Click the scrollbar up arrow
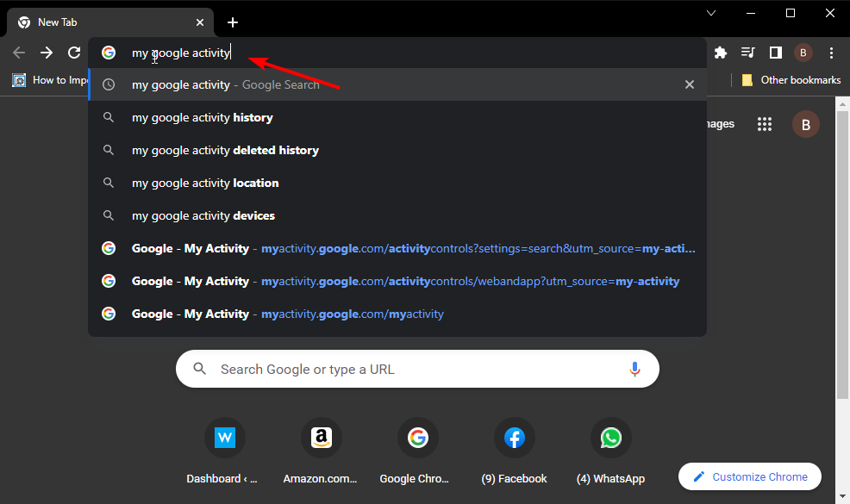 [842, 103]
